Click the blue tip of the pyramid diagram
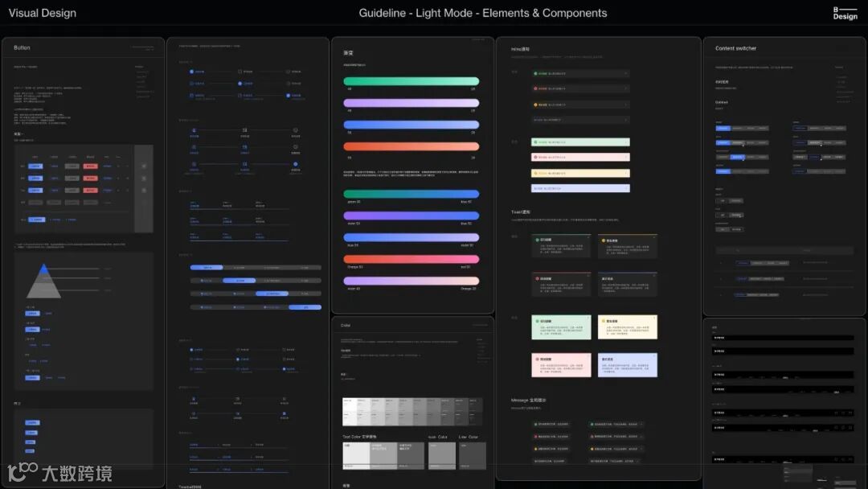868x489 pixels. point(43,269)
